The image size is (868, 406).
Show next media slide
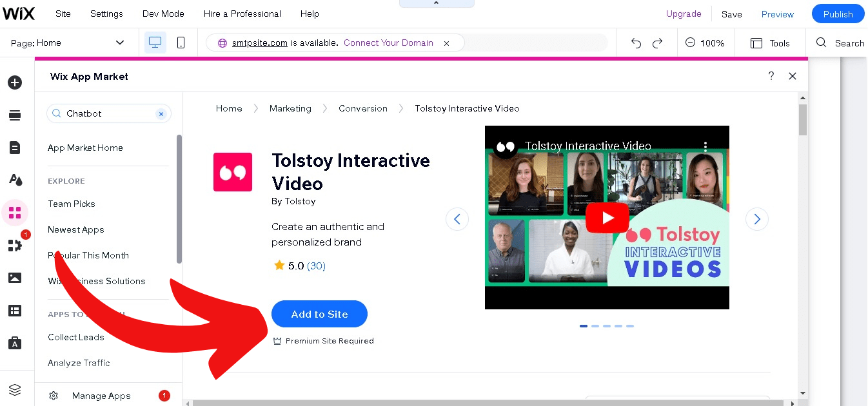click(757, 219)
